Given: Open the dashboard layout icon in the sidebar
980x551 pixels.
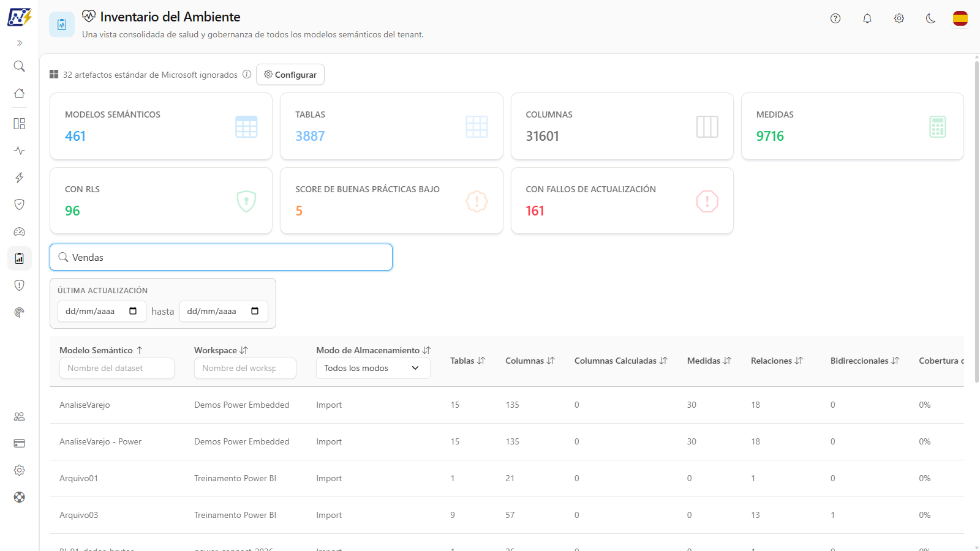Looking at the screenshot, I should coord(20,124).
